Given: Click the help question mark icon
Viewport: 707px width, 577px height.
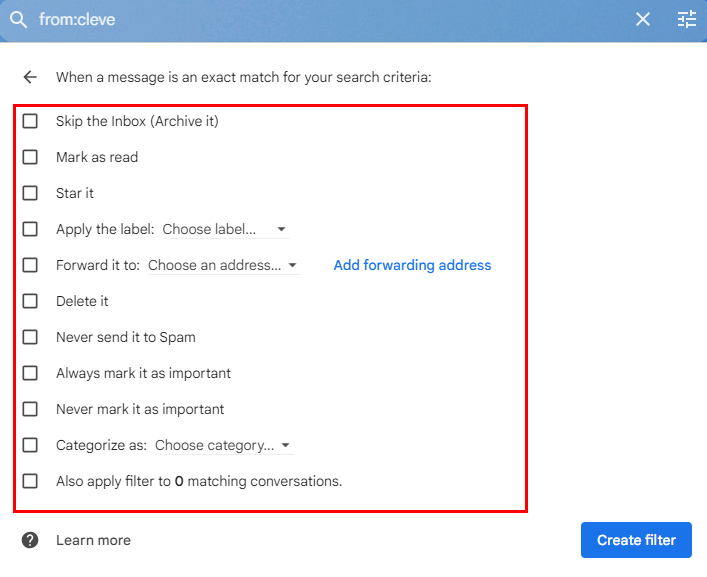Looking at the screenshot, I should coord(30,540).
